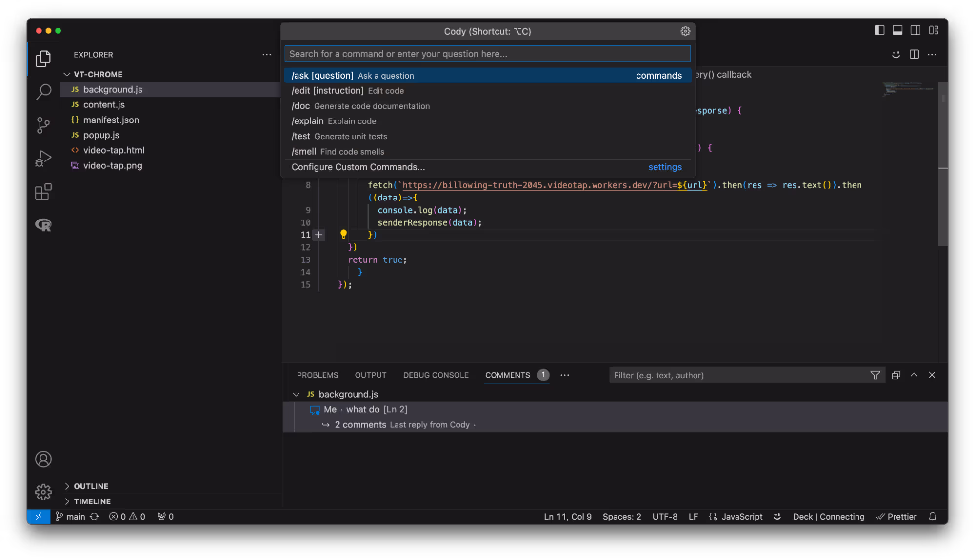Select background.js in the explorer
Viewport: 975px width, 560px height.
171,89
